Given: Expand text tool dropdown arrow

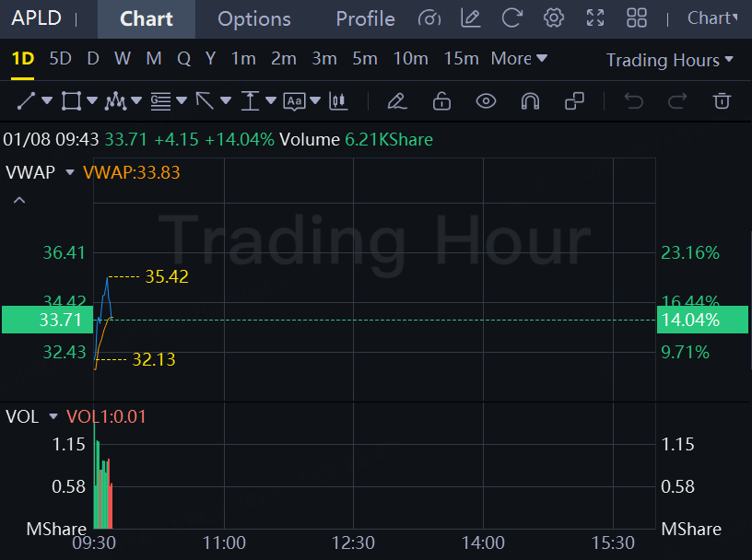Looking at the screenshot, I should point(315,100).
